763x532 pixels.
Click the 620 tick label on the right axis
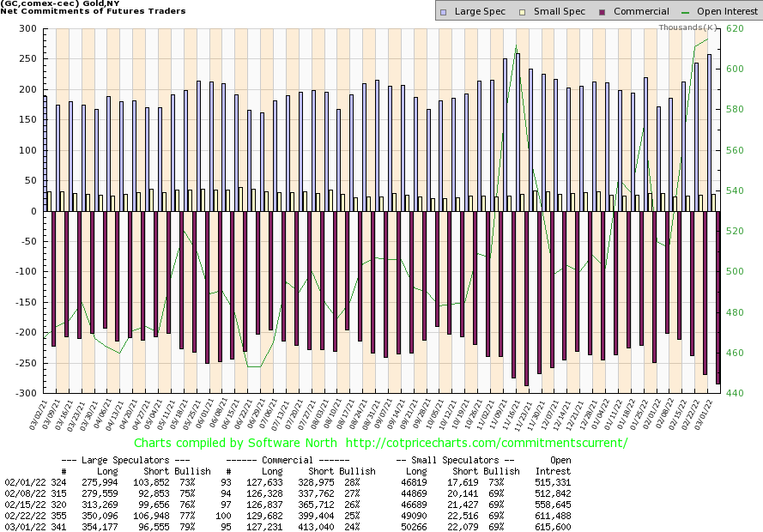[x=736, y=28]
